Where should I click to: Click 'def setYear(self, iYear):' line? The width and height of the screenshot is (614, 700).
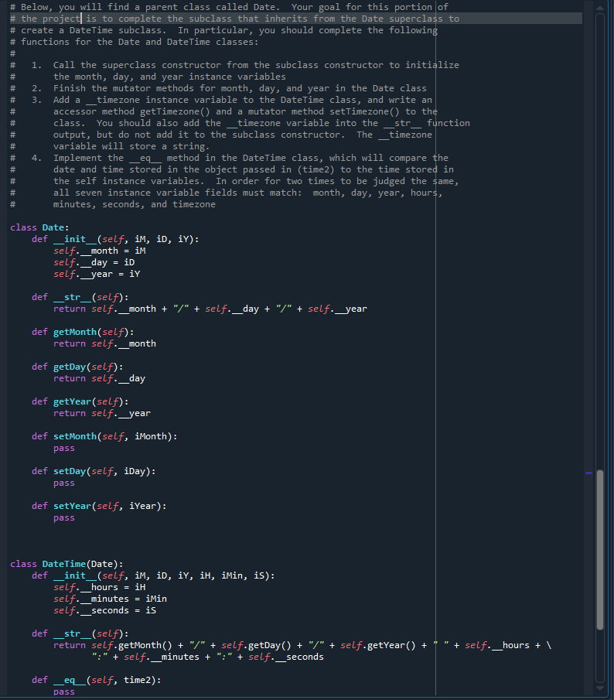click(99, 507)
